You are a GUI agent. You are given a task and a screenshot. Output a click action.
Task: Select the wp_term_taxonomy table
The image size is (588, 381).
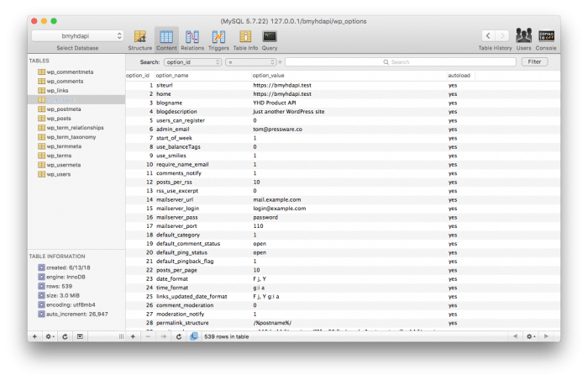pyautogui.click(x=71, y=137)
